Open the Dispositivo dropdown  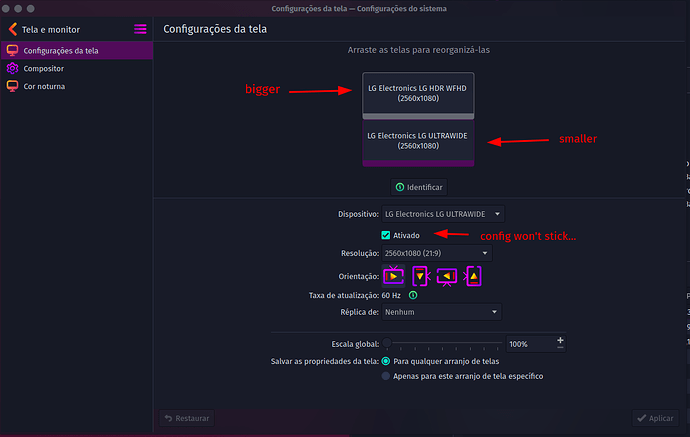pos(443,214)
